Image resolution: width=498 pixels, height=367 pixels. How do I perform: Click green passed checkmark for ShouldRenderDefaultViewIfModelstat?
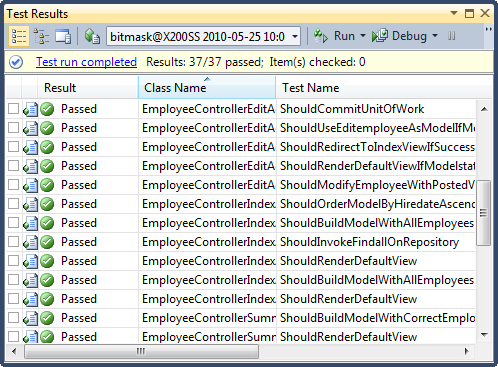pyautogui.click(x=47, y=166)
